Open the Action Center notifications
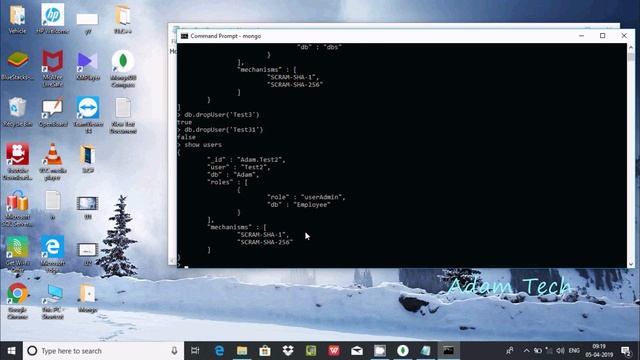 point(626,351)
